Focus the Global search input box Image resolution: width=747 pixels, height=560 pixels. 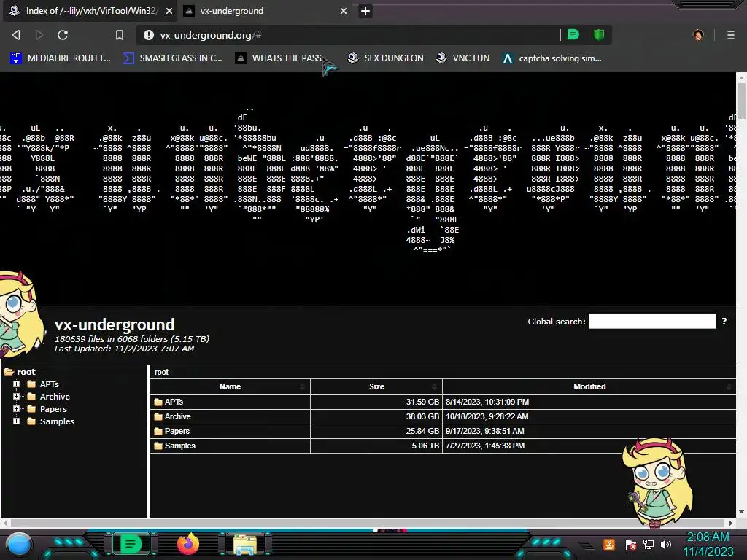pyautogui.click(x=652, y=321)
